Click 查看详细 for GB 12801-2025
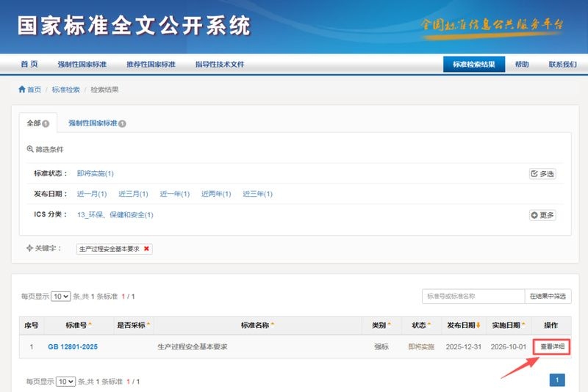The image size is (588, 392). 552,346
